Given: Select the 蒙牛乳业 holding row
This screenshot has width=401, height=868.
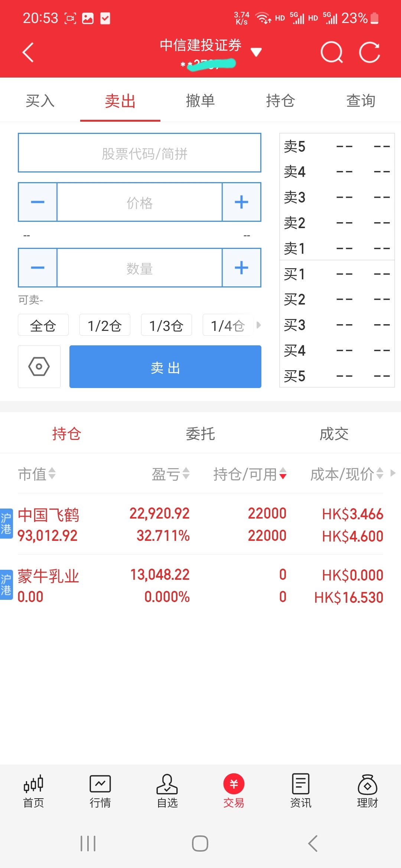Looking at the screenshot, I should 200,585.
